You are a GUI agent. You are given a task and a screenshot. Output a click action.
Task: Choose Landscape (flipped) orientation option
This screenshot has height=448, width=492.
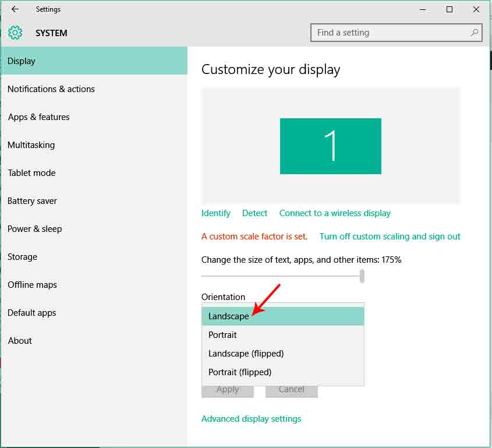pyautogui.click(x=246, y=353)
